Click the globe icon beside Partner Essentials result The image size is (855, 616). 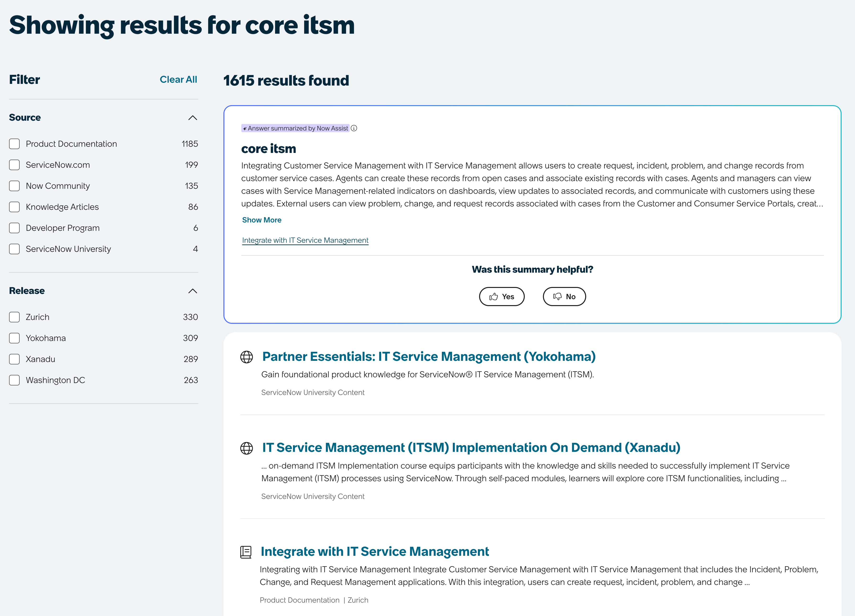point(247,357)
